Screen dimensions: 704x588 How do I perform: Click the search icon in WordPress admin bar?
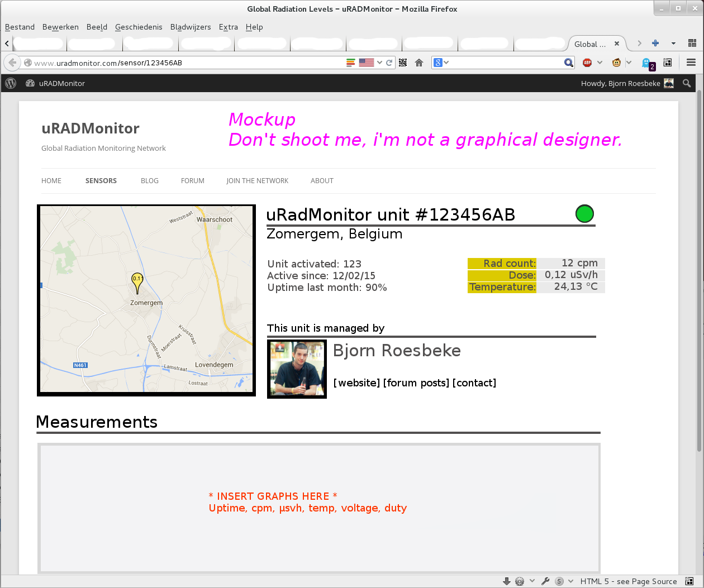pos(687,83)
